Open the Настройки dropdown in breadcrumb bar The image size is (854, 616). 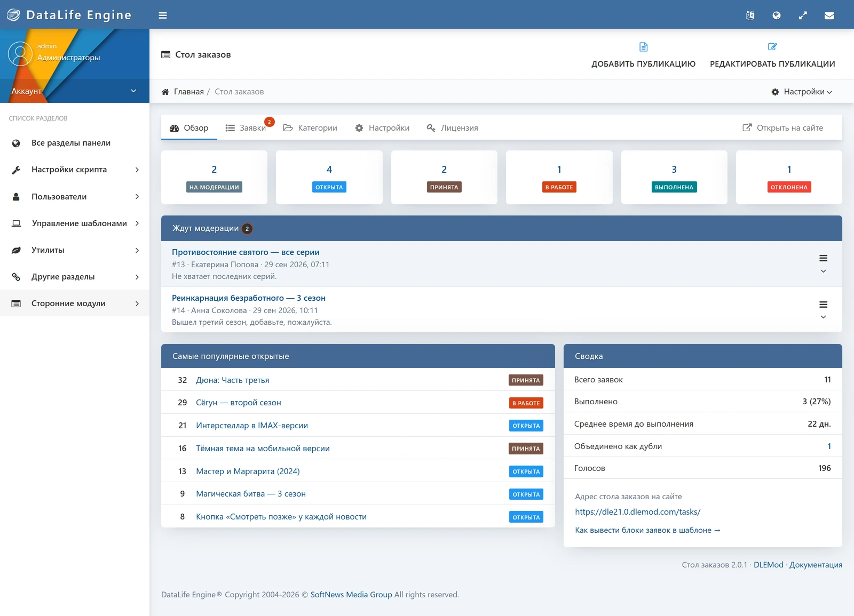click(x=802, y=92)
